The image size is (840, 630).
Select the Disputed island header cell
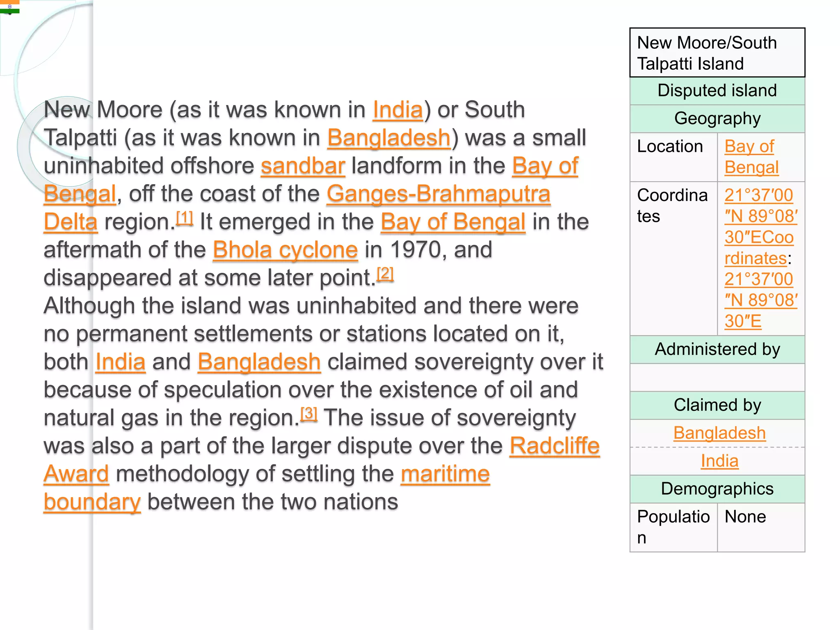717,91
